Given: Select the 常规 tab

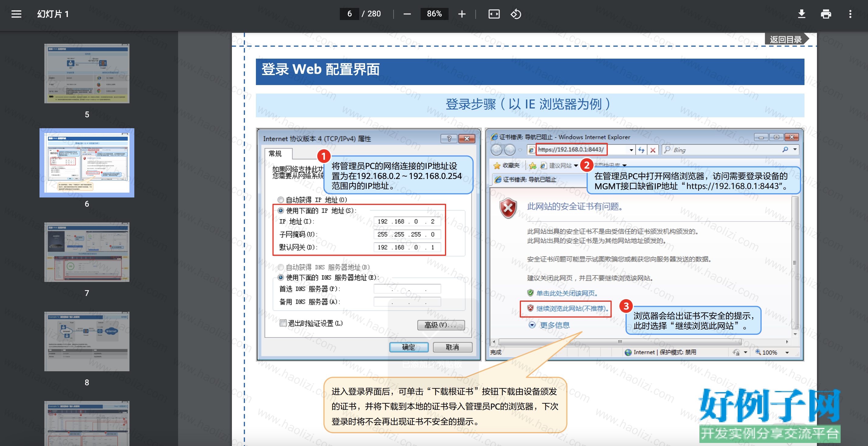Looking at the screenshot, I should (276, 154).
